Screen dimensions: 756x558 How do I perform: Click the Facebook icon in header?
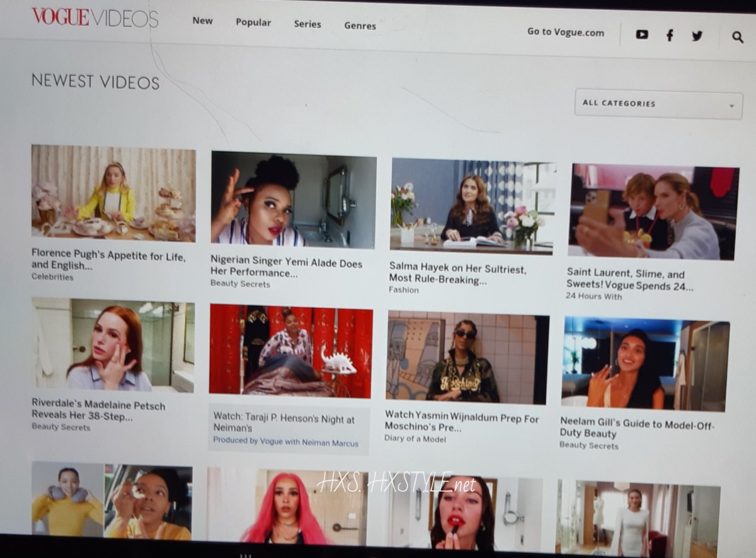point(670,35)
